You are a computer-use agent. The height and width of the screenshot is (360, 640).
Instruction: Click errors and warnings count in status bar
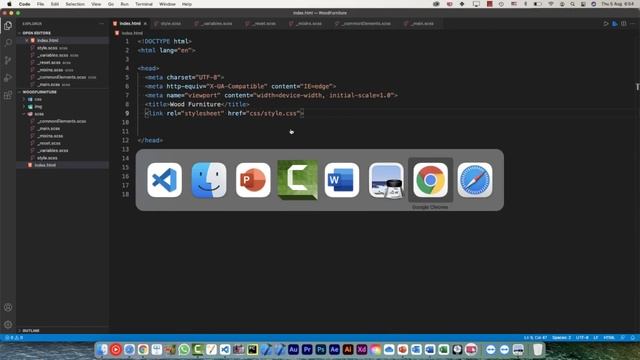point(14,338)
